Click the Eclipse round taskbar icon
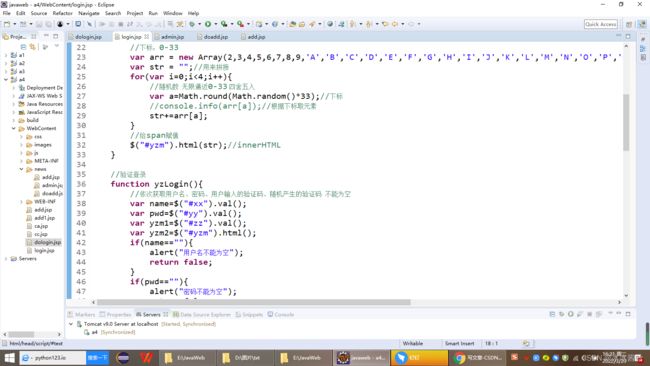Viewport: 650px width, 366px height. (x=123, y=357)
